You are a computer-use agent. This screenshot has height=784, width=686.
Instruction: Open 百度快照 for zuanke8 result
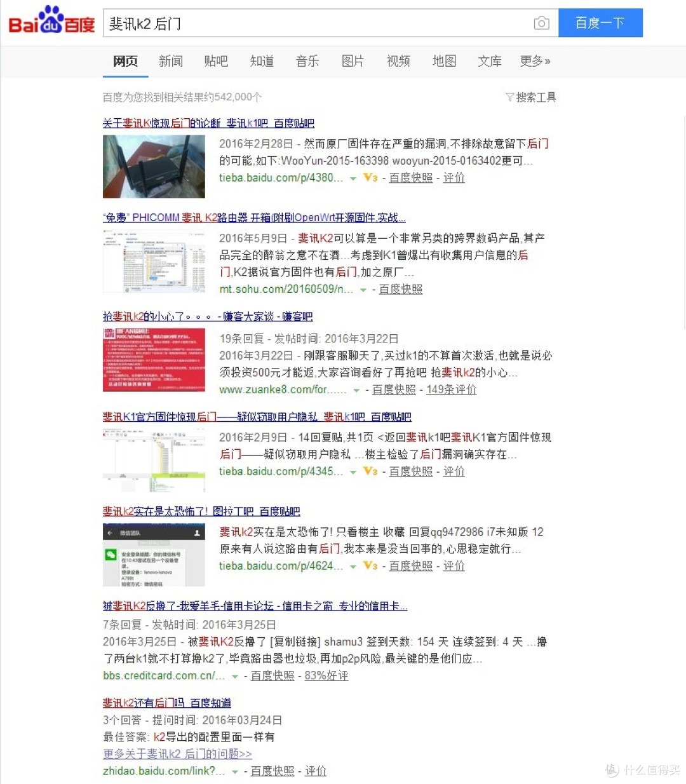point(394,389)
